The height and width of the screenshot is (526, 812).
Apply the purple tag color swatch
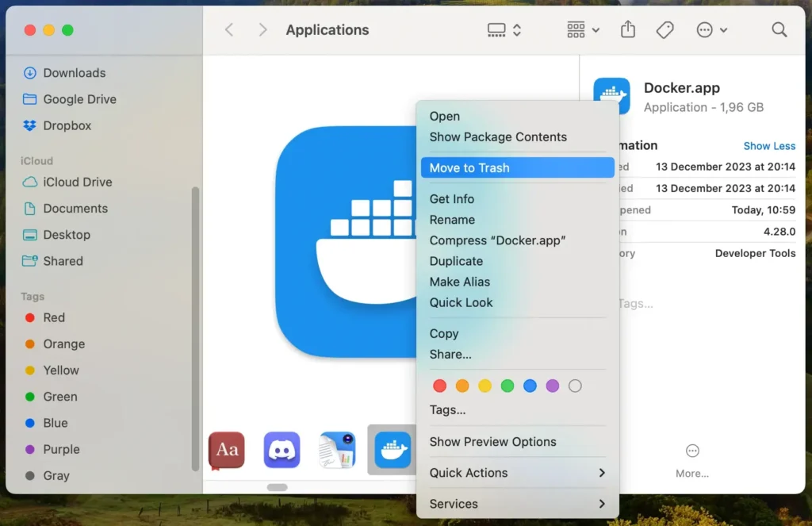click(x=552, y=386)
